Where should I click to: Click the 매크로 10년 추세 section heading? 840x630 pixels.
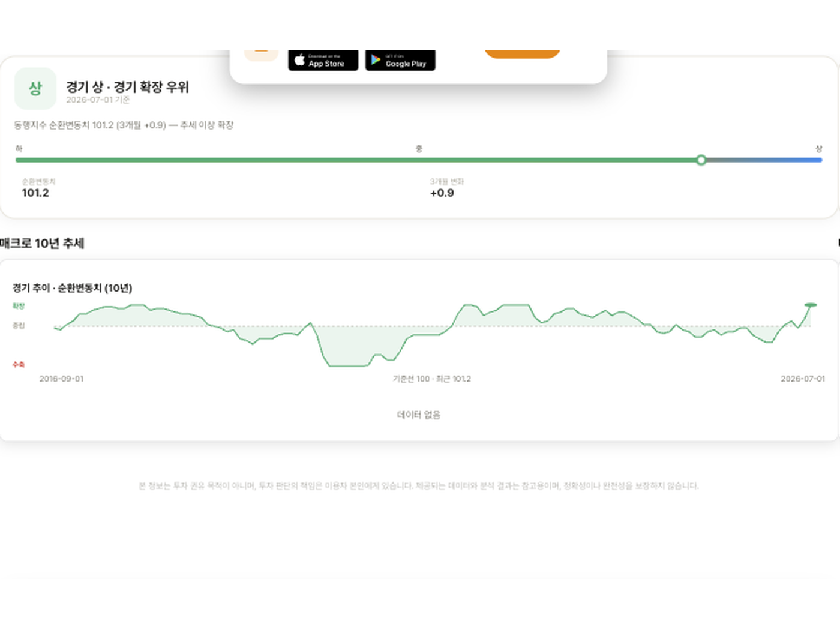(x=42, y=243)
